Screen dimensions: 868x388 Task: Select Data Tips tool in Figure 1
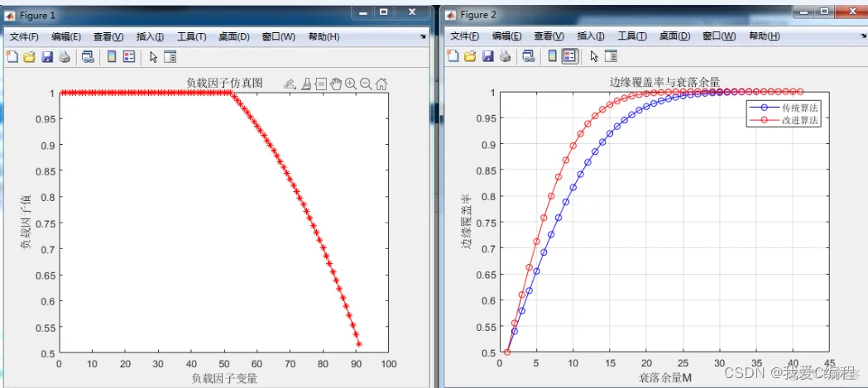click(321, 84)
